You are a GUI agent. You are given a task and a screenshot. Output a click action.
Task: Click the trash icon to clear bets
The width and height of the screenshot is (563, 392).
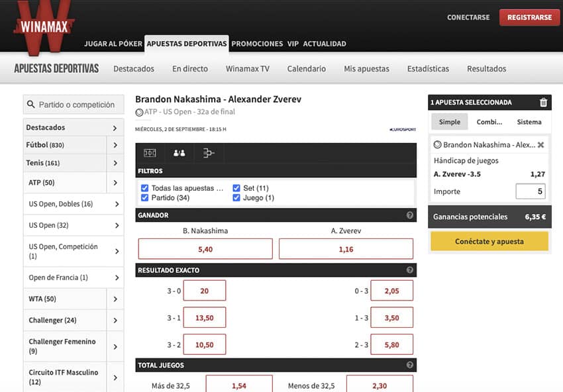point(543,103)
